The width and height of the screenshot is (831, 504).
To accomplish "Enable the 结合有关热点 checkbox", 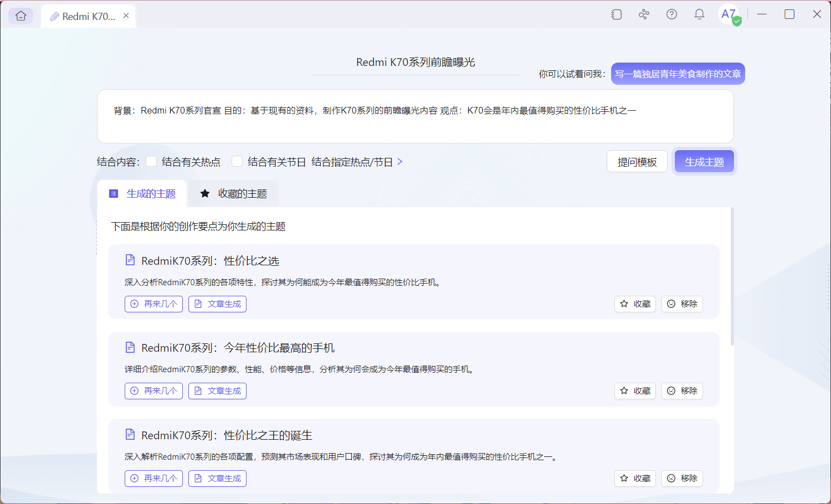I will pos(151,161).
